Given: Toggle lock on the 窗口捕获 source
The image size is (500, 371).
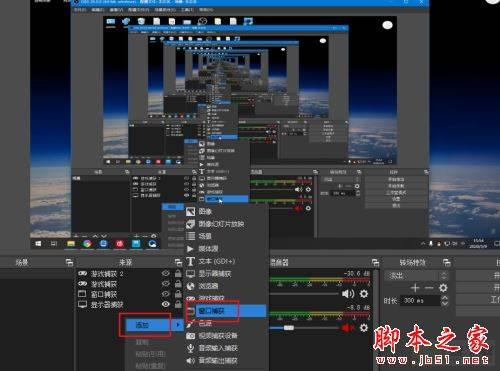Looking at the screenshot, I should coord(178,294).
